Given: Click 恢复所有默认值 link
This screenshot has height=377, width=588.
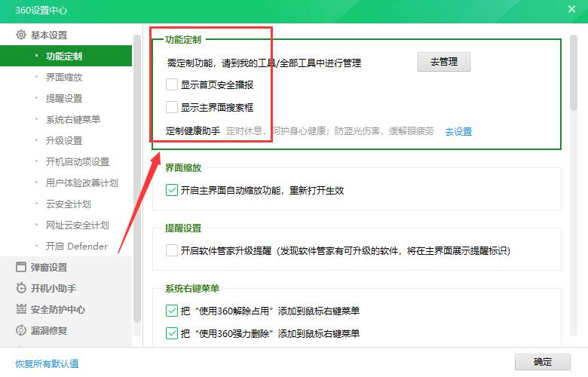Looking at the screenshot, I should point(47,363).
